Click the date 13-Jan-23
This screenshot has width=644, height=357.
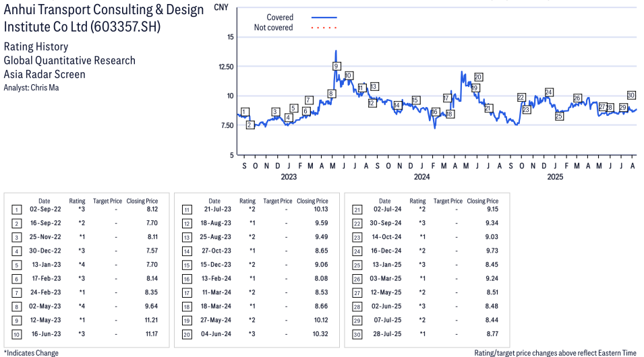click(x=47, y=265)
